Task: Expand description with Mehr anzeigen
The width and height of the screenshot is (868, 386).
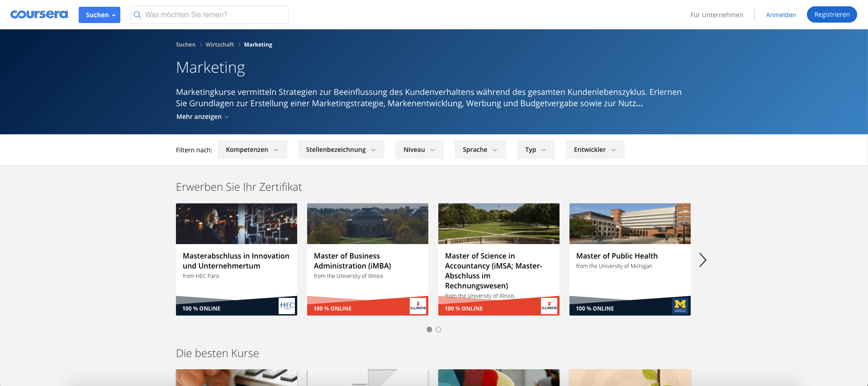Action: 203,117
